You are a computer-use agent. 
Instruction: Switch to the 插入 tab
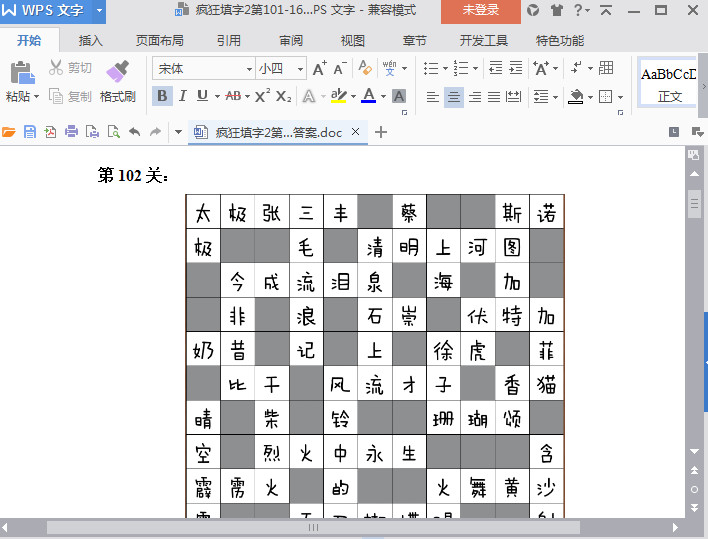coord(91,41)
